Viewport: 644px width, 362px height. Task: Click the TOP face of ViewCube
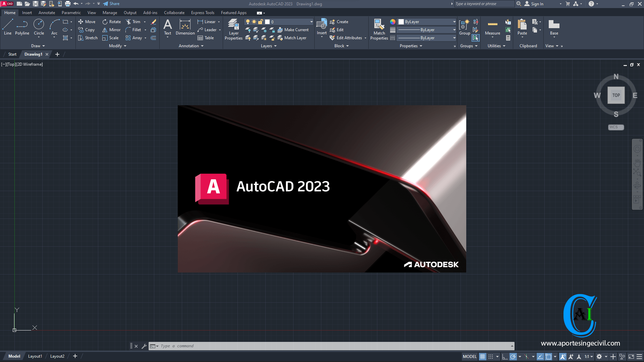pyautogui.click(x=616, y=95)
